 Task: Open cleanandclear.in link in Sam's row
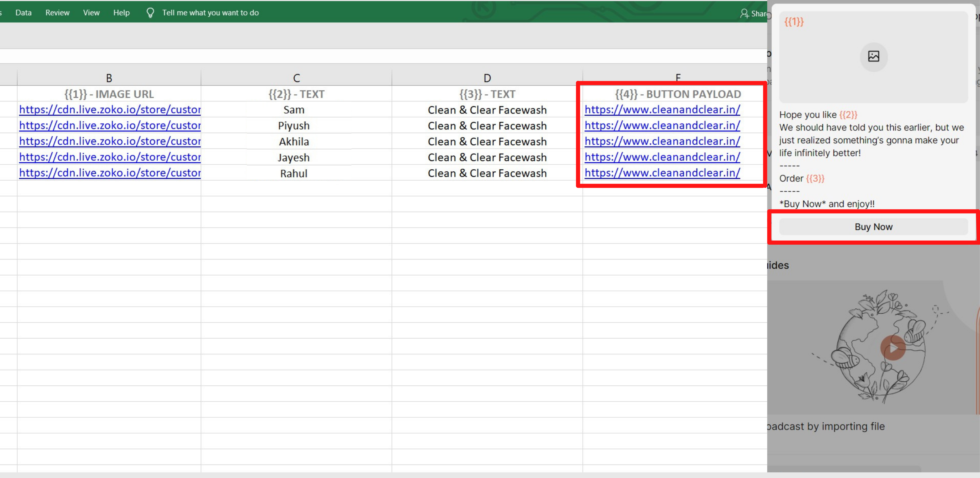[662, 110]
